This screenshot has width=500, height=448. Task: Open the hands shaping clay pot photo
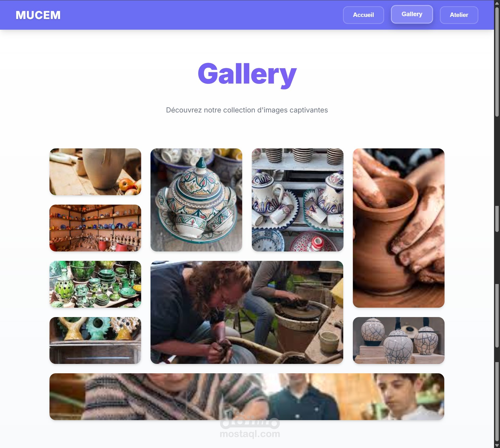[398, 228]
